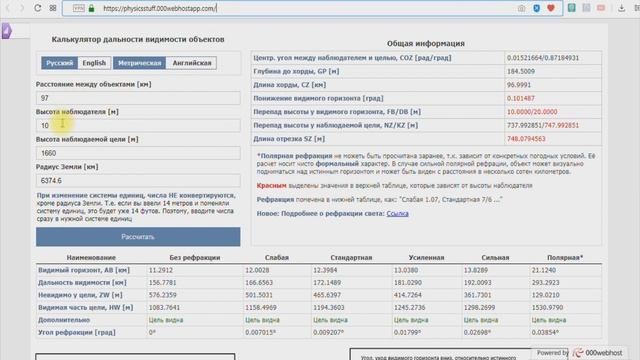Click the value 1083.7641 in table
Viewport: 640px width, 360px height.
pos(164,307)
